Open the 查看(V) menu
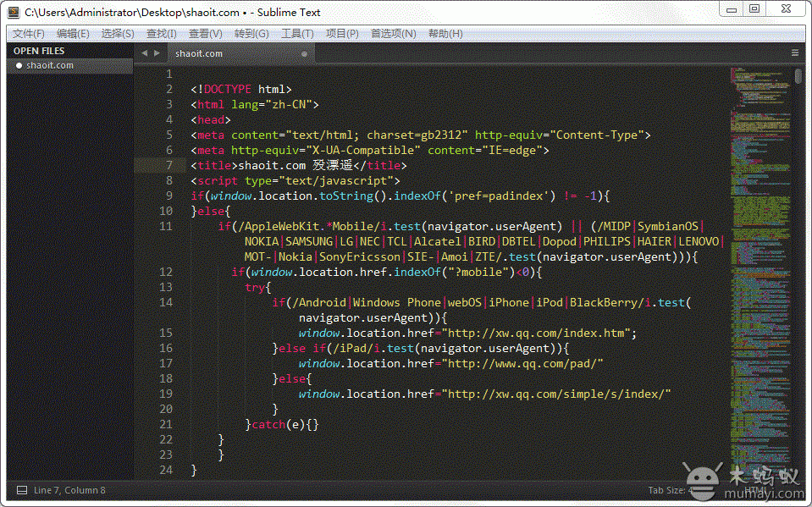This screenshot has height=507, width=812. (x=205, y=34)
